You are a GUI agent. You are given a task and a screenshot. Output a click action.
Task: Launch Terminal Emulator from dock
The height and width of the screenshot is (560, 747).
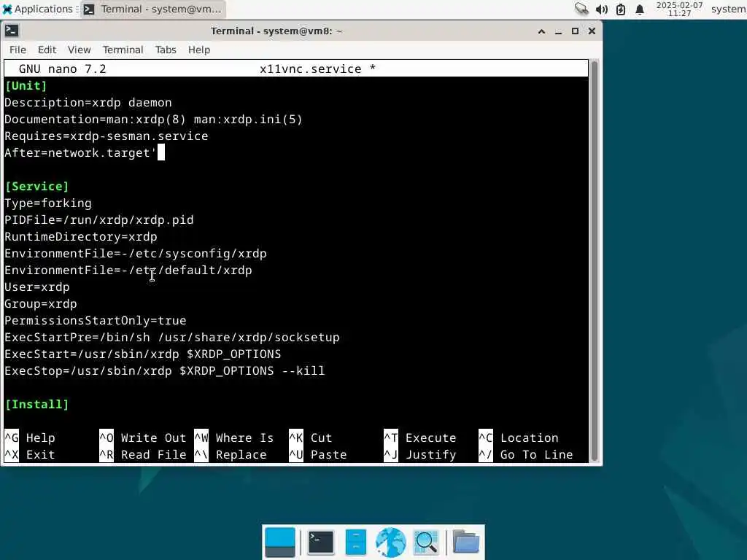[321, 542]
